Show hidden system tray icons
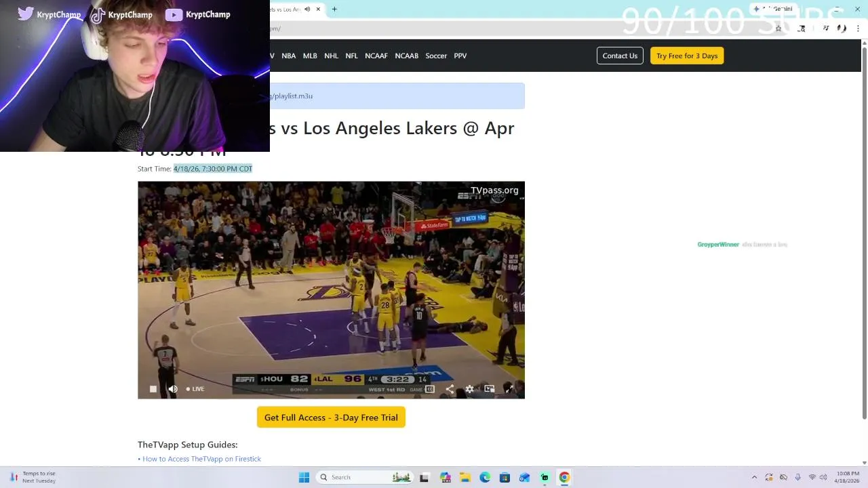868x488 pixels. point(754,478)
